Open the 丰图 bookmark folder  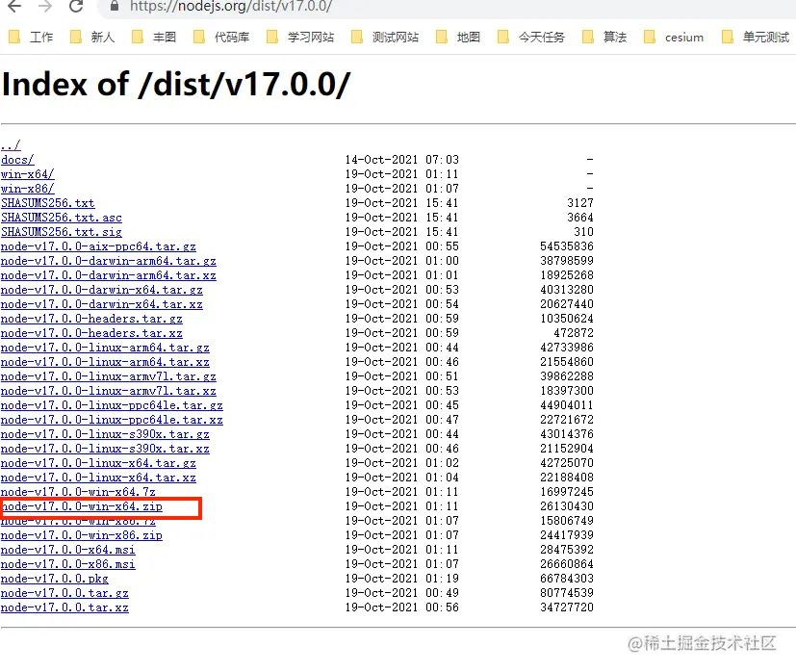click(154, 38)
